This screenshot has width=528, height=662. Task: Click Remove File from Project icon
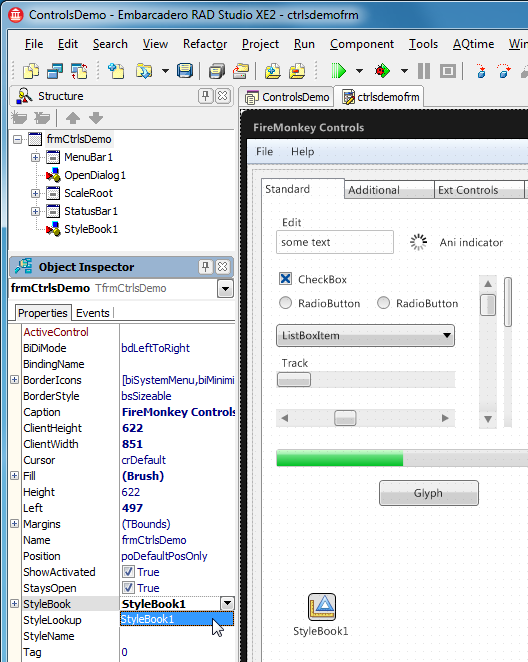tap(297, 71)
